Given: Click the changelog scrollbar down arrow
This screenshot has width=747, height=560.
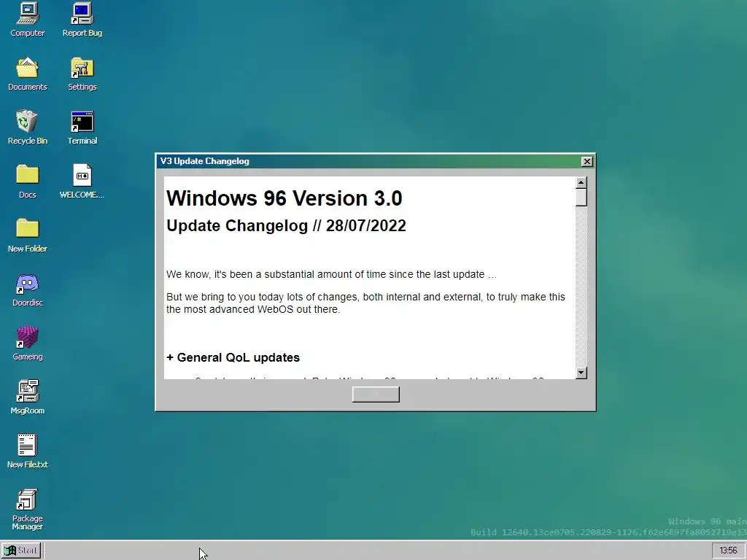Looking at the screenshot, I should click(581, 373).
